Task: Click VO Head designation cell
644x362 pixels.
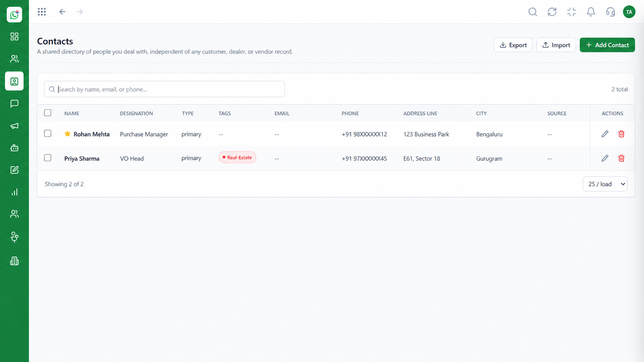Action: (132, 158)
